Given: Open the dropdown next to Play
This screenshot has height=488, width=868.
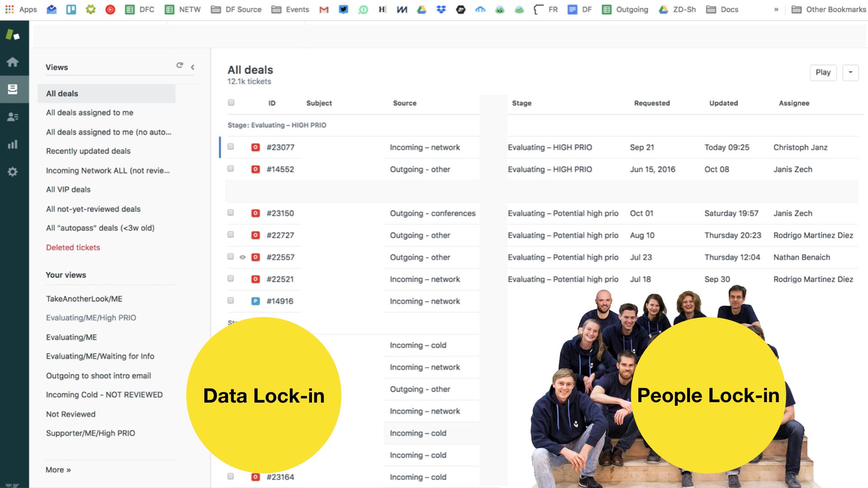Looking at the screenshot, I should [850, 72].
